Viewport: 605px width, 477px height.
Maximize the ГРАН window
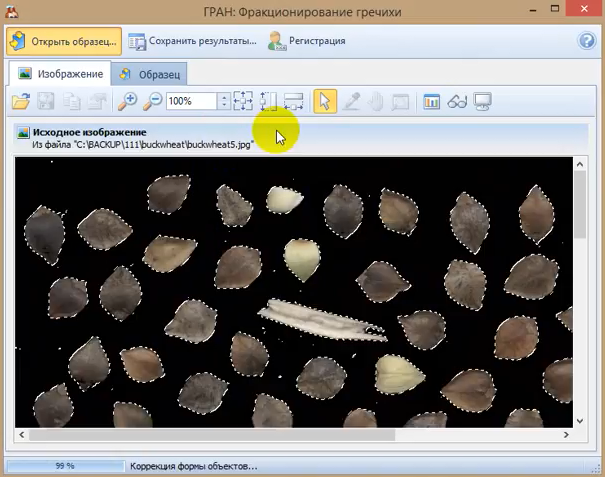(x=555, y=8)
